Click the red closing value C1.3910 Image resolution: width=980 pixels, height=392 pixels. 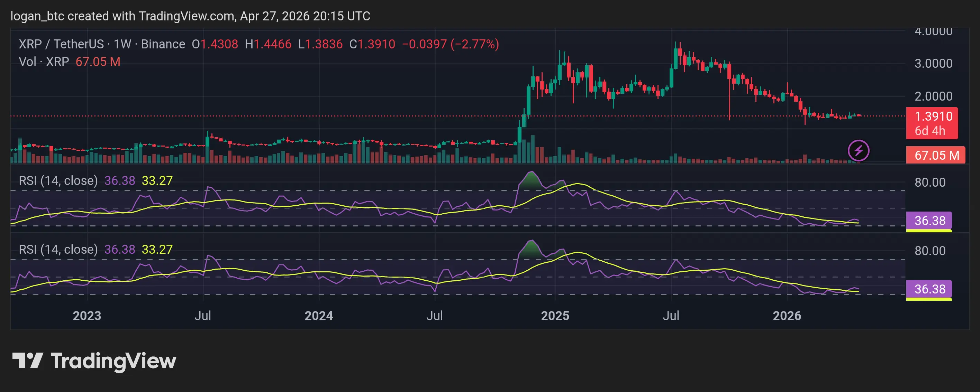coord(372,44)
